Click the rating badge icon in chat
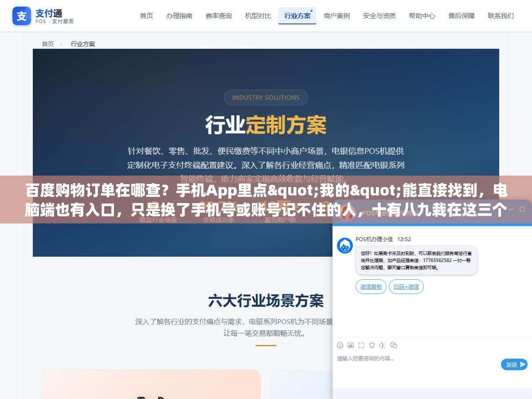Image resolution: width=532 pixels, height=399 pixels. [x=372, y=345]
